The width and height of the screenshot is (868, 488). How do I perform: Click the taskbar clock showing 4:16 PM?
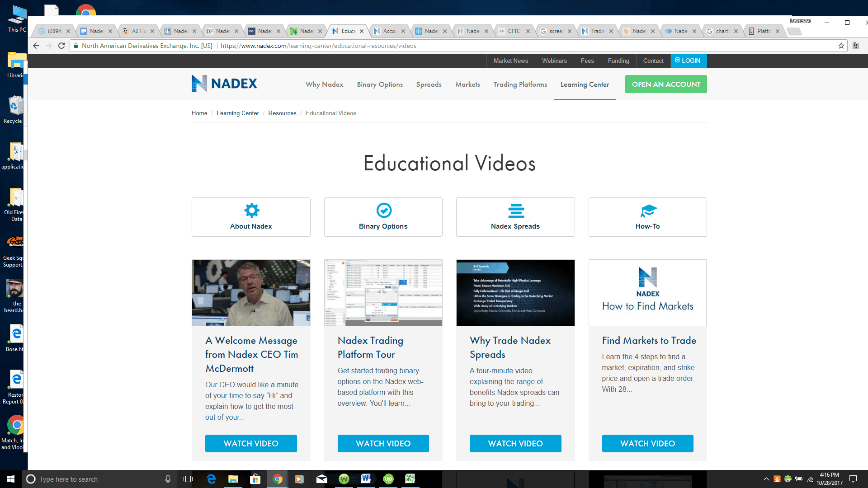click(830, 479)
